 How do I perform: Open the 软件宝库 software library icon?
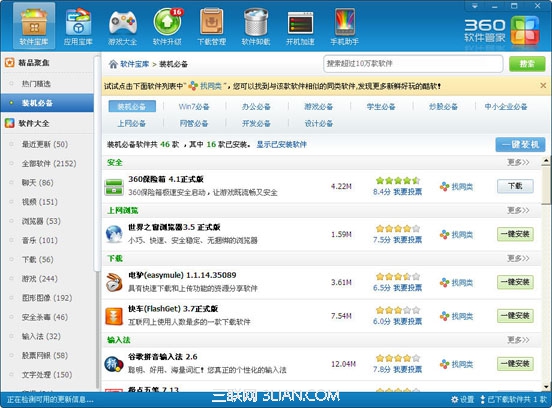click(x=34, y=26)
